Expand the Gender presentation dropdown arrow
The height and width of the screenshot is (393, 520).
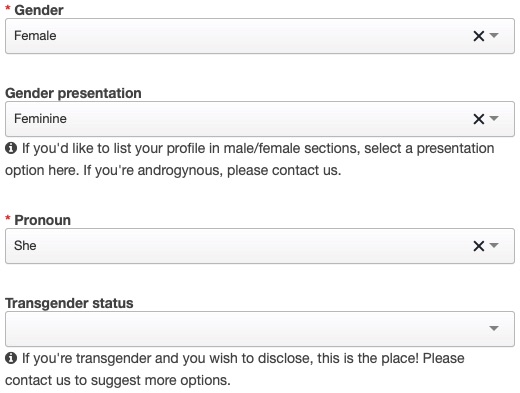click(494, 118)
